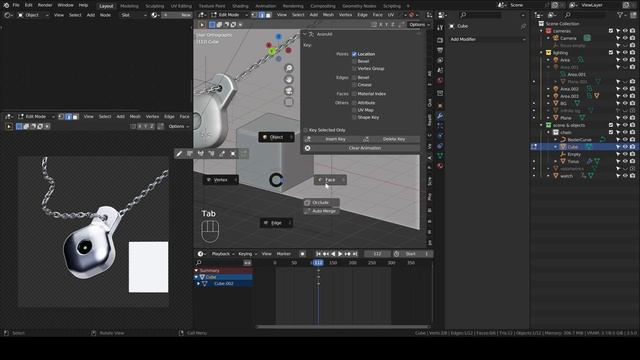Enable the Vertex Group checkbox
This screenshot has width=640, height=360.
(354, 69)
